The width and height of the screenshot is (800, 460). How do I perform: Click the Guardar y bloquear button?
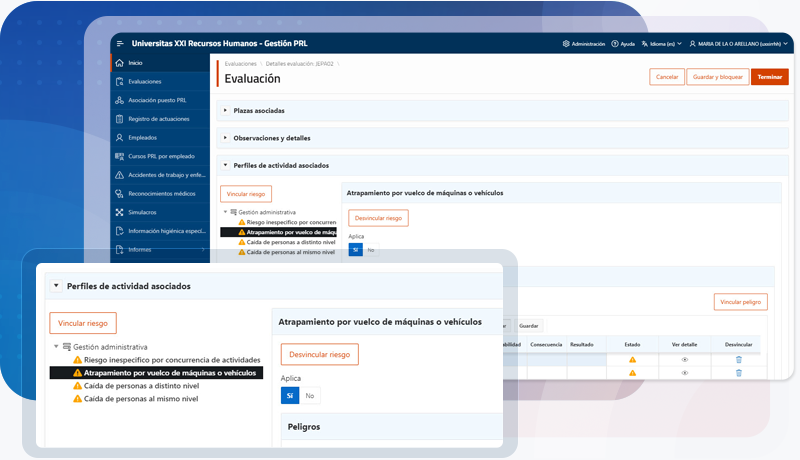[716, 77]
